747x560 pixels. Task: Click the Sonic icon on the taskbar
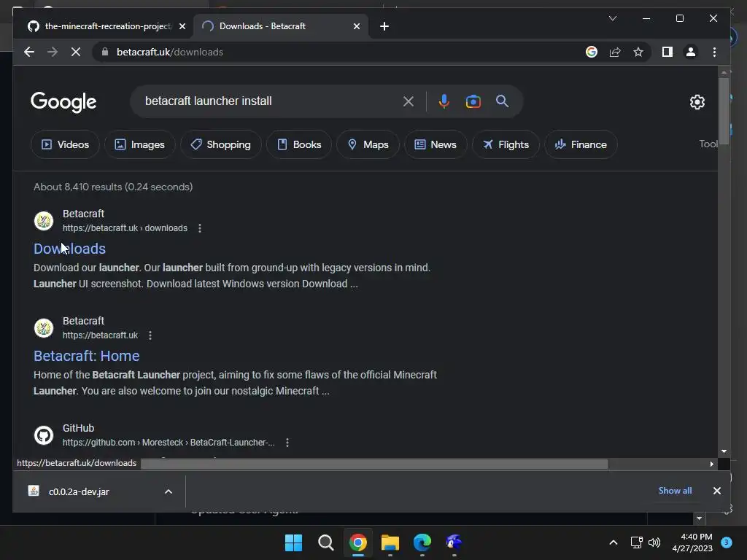[x=454, y=542]
